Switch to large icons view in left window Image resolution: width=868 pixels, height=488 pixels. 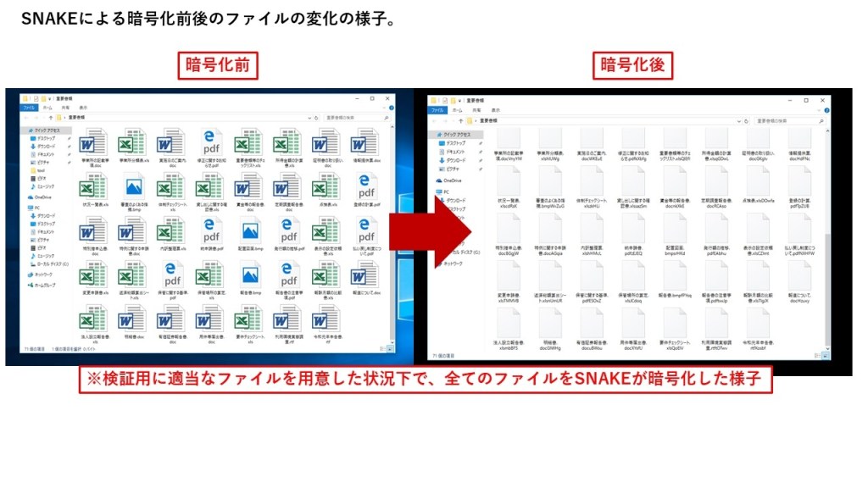[x=391, y=349]
